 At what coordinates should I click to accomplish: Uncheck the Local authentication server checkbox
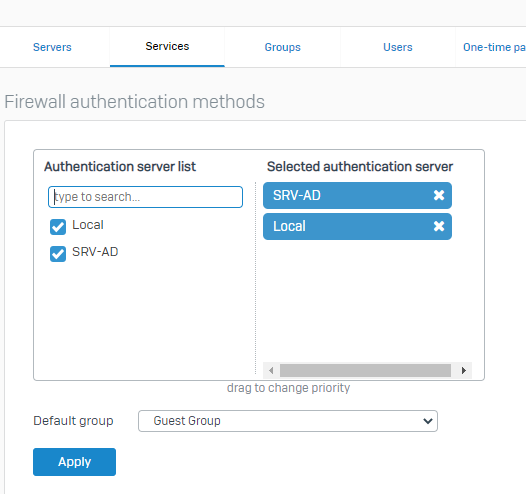coord(58,227)
